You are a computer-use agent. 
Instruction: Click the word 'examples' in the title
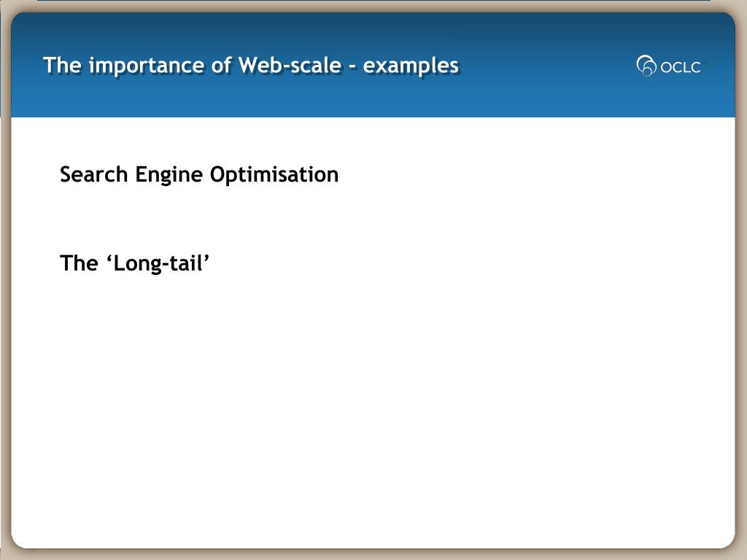(411, 66)
